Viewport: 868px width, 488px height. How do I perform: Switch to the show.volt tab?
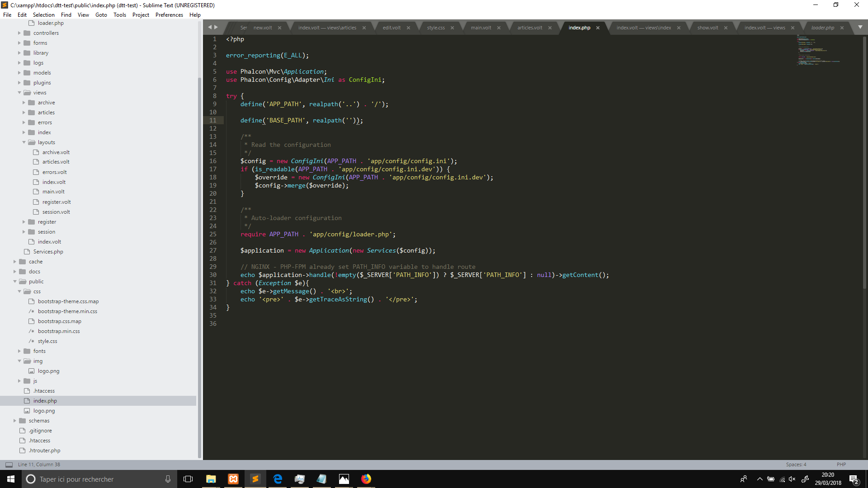click(x=708, y=28)
